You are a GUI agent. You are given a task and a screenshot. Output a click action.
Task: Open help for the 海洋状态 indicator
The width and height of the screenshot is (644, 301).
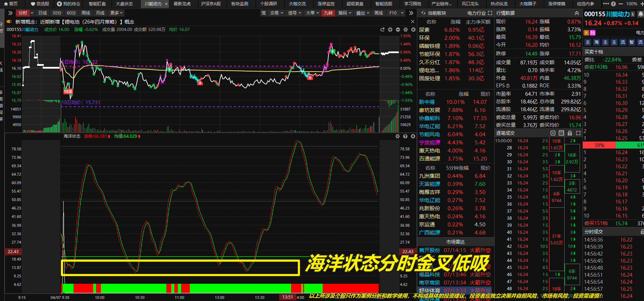click(405, 136)
